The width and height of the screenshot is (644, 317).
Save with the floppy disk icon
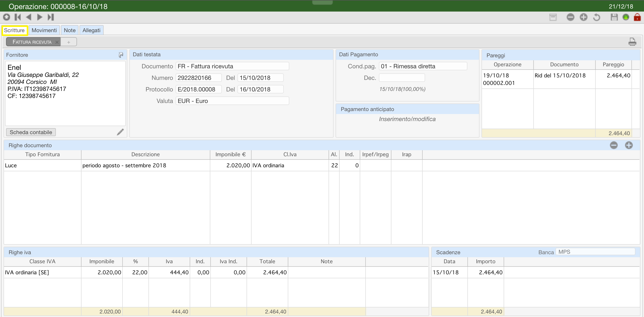(x=614, y=17)
